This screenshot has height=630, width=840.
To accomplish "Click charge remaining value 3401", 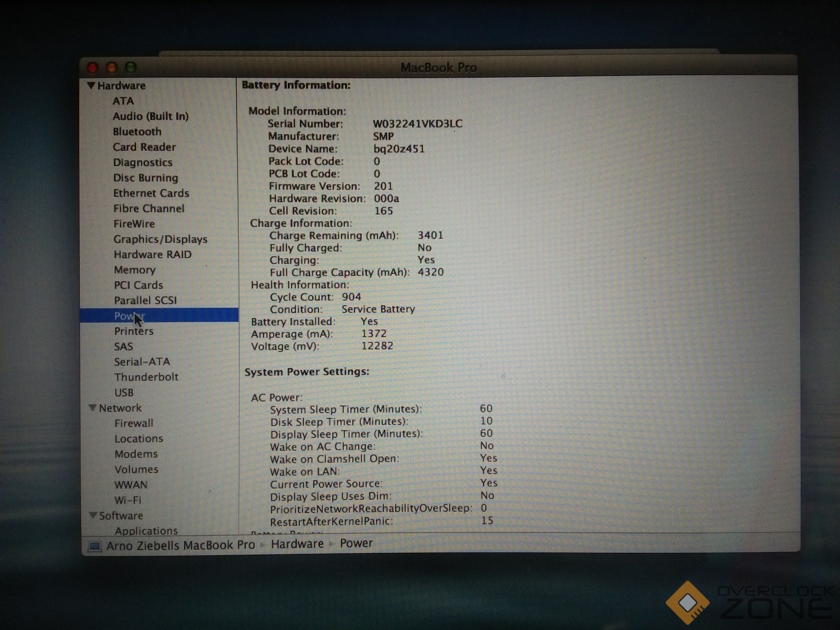I will (x=430, y=235).
